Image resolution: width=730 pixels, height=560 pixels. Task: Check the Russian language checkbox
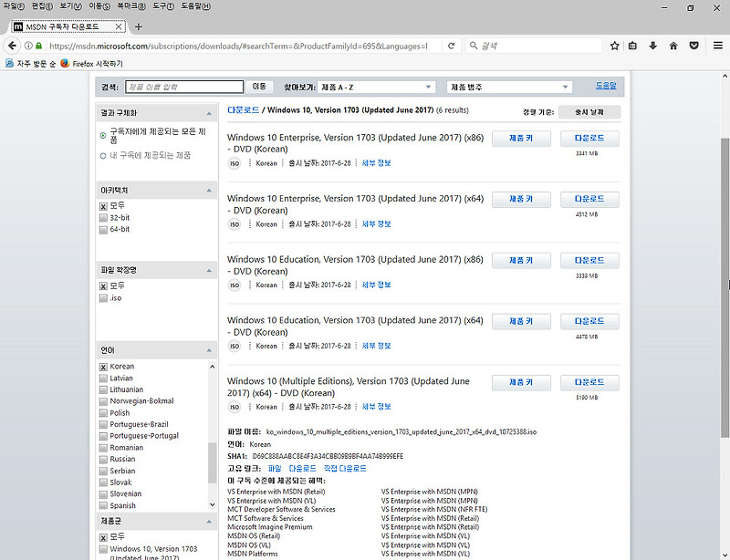(x=103, y=460)
